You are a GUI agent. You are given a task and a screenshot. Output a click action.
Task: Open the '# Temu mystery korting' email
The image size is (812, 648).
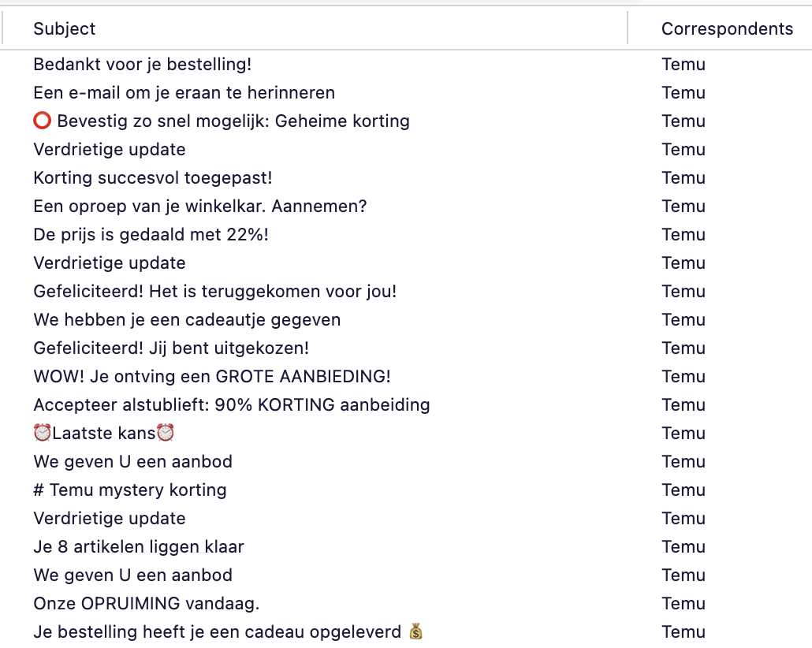[130, 490]
